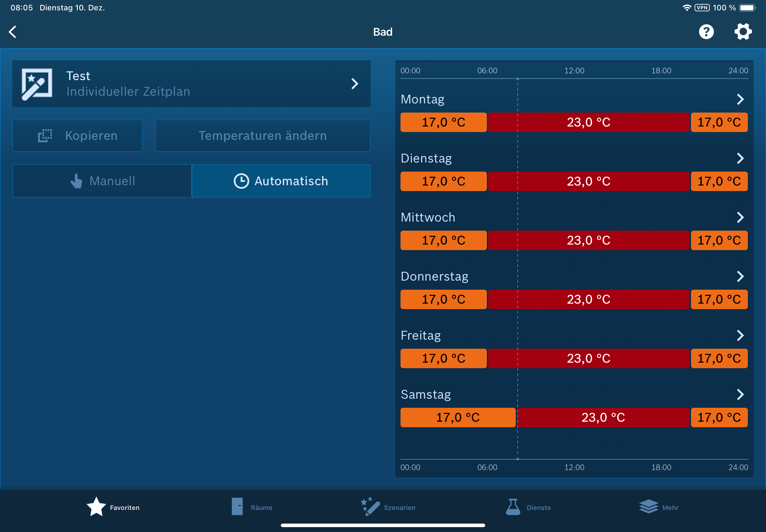Open the Test Individueller Zeitplan chevron
Viewport: 766px width, 532px height.
pyautogui.click(x=354, y=84)
